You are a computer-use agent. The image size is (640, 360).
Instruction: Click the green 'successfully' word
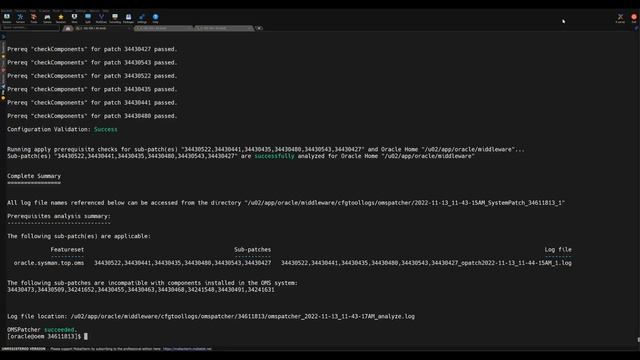pyautogui.click(x=274, y=156)
